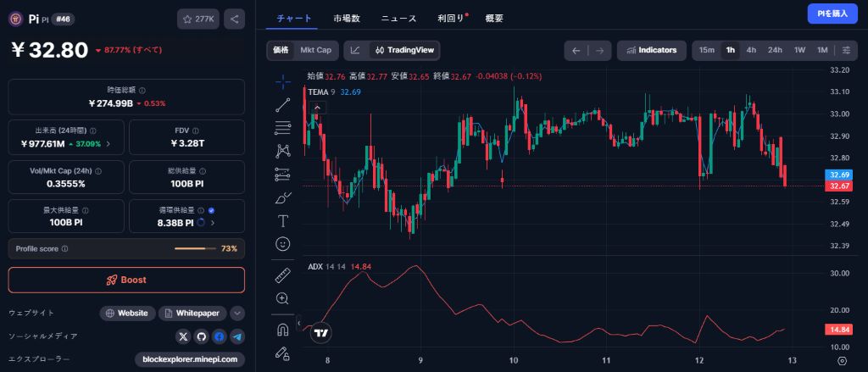Viewport: 868px width, 372px height.
Task: Select the trend line drawing tool
Action: click(x=283, y=104)
